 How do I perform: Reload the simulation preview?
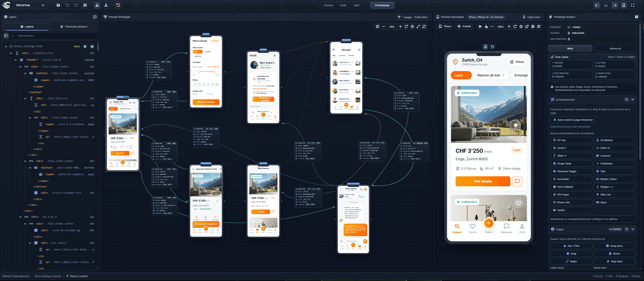(515, 27)
